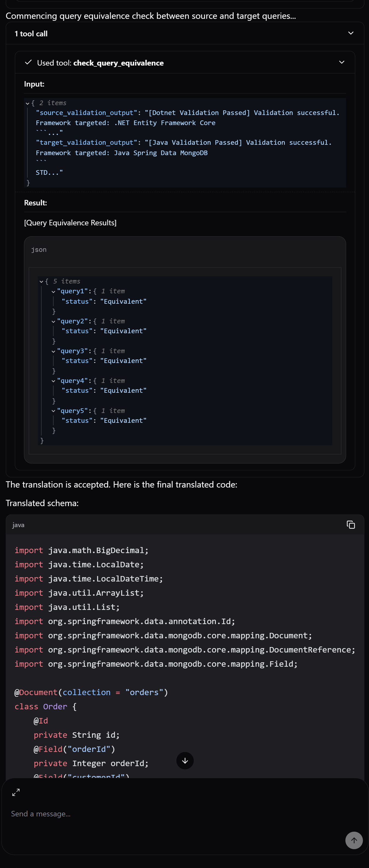Click the '@Field("orderId")' annotation line

tap(74, 749)
